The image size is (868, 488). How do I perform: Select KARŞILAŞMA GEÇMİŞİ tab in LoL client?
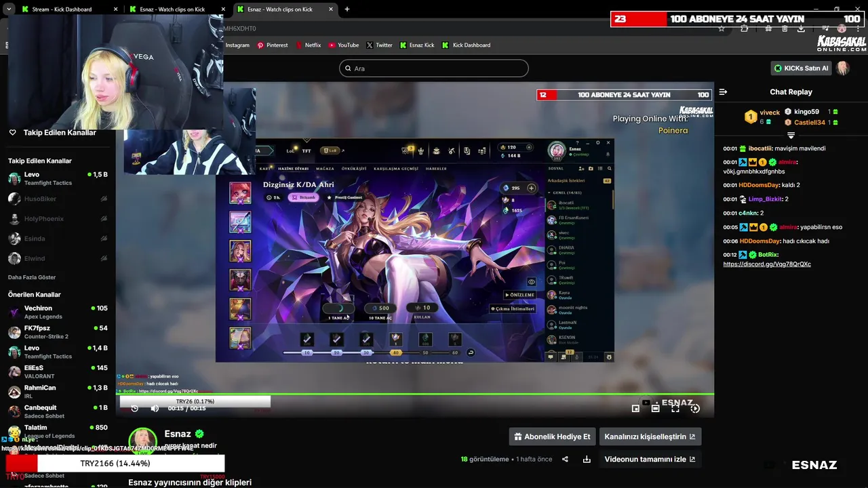(x=396, y=168)
